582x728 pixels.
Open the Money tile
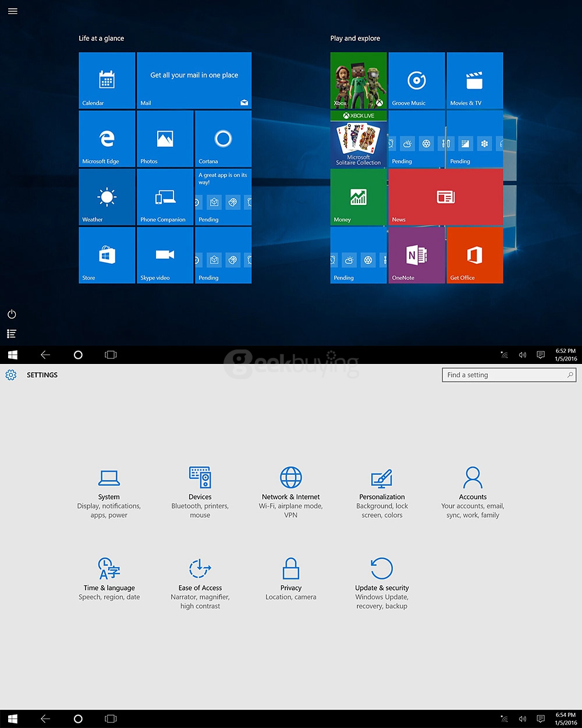359,197
